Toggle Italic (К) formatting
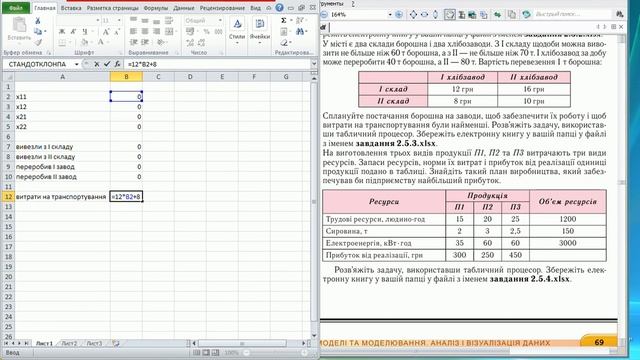This screenshot has height=360, width=640. tap(73, 31)
